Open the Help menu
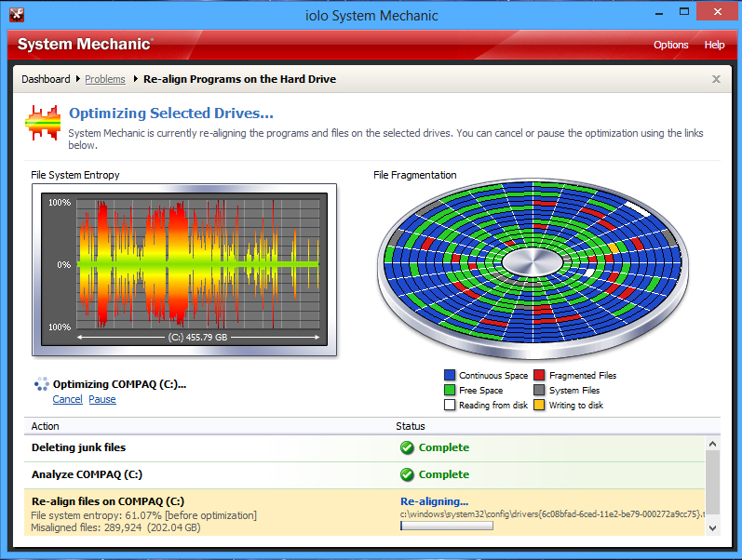 click(714, 45)
